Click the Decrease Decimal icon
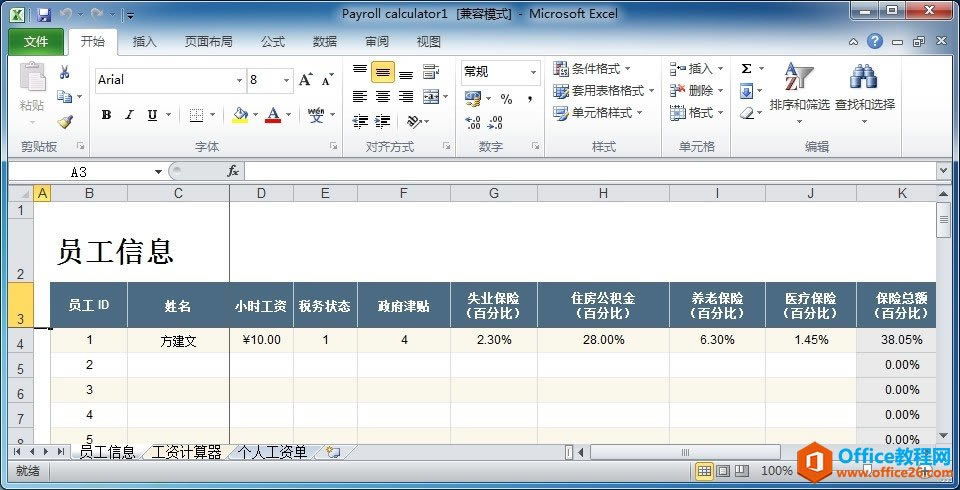Image resolution: width=960 pixels, height=490 pixels. (x=495, y=122)
